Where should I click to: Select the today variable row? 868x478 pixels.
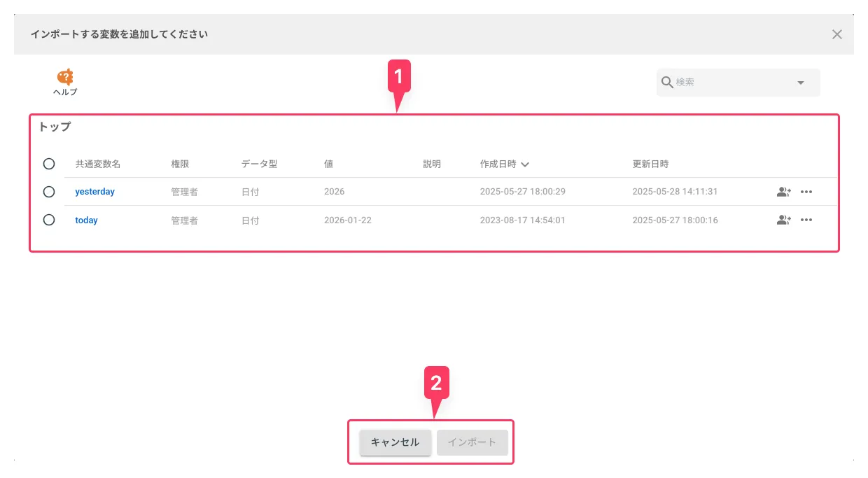coord(49,219)
